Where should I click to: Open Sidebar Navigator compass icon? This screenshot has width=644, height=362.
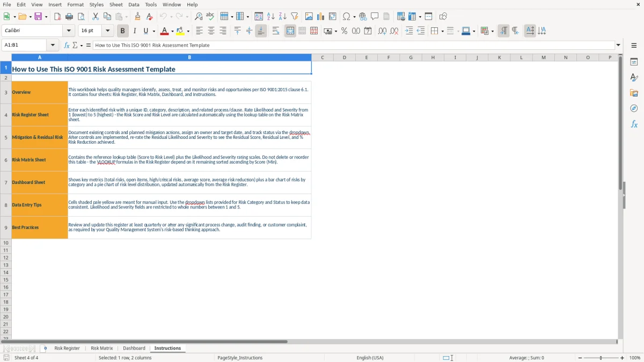point(634,108)
